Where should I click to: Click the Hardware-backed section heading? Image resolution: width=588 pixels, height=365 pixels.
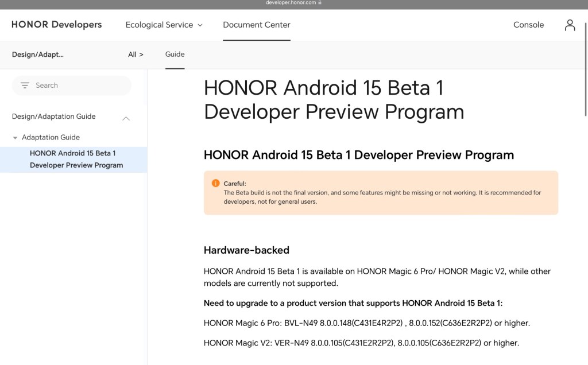(246, 250)
